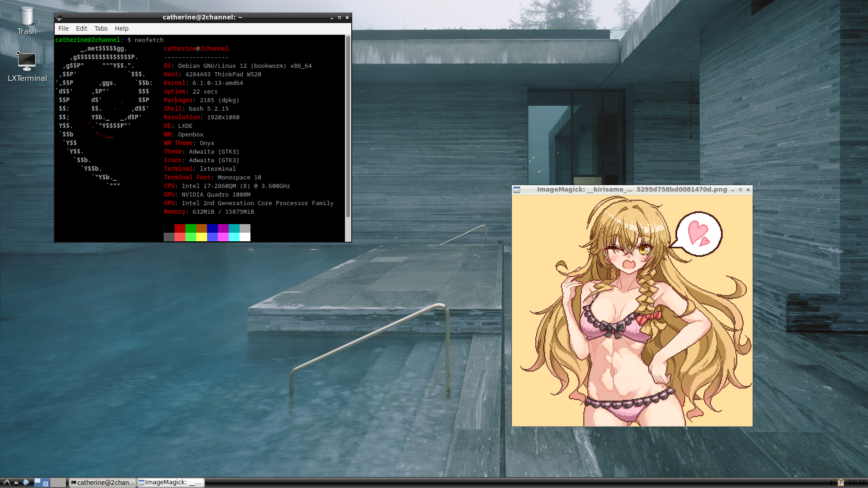Open the terminal Edit menu
Screen dimensions: 868x488
tap(81, 28)
